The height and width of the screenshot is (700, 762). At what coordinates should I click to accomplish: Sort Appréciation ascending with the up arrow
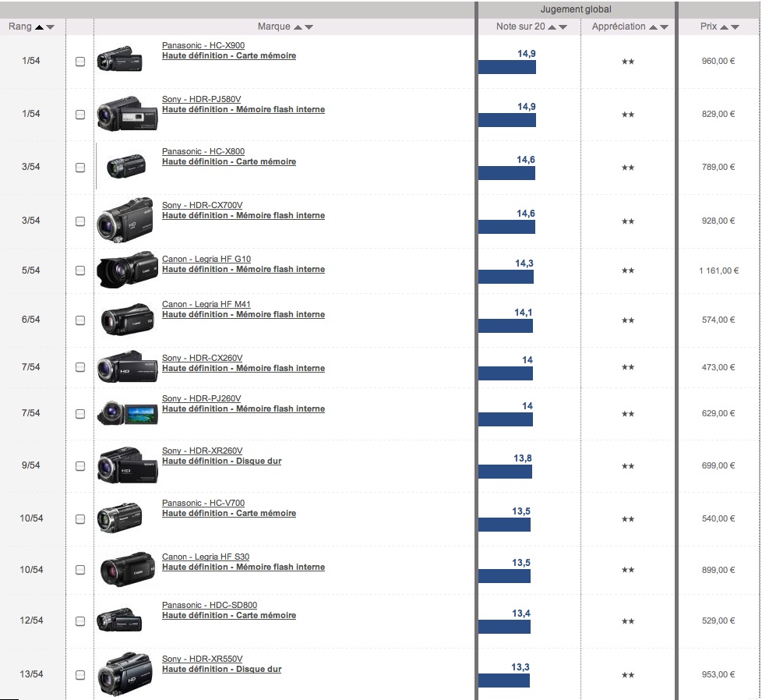653,27
